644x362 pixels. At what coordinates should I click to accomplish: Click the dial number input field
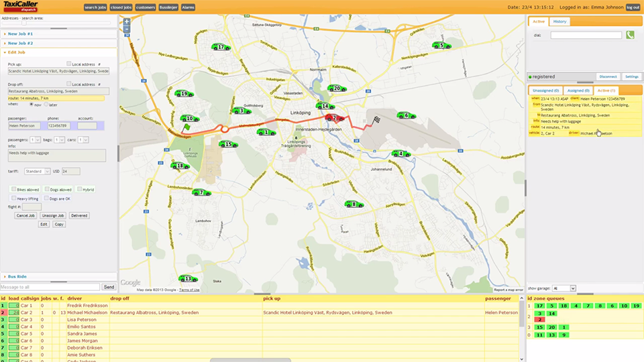point(586,36)
